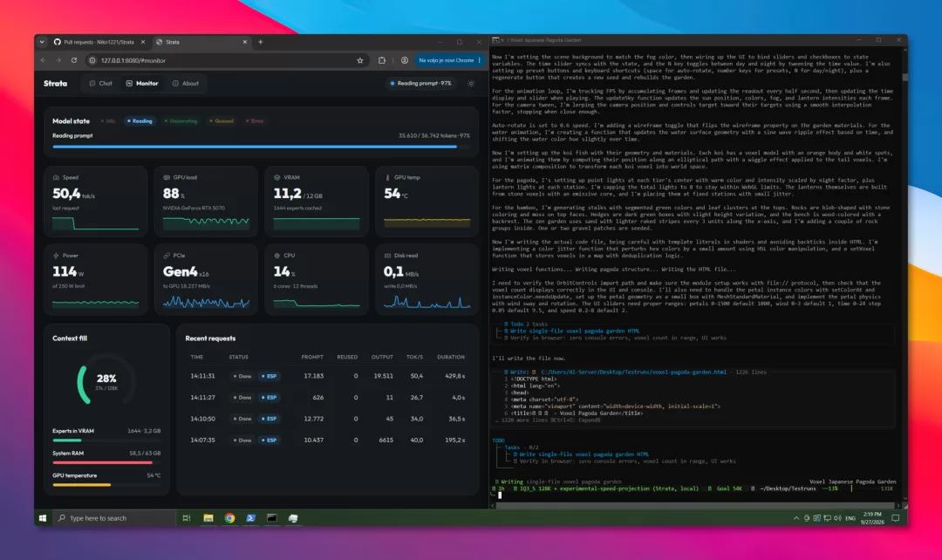Image resolution: width=942 pixels, height=560 pixels.
Task: Switch to the Chat tab
Action: (x=101, y=84)
